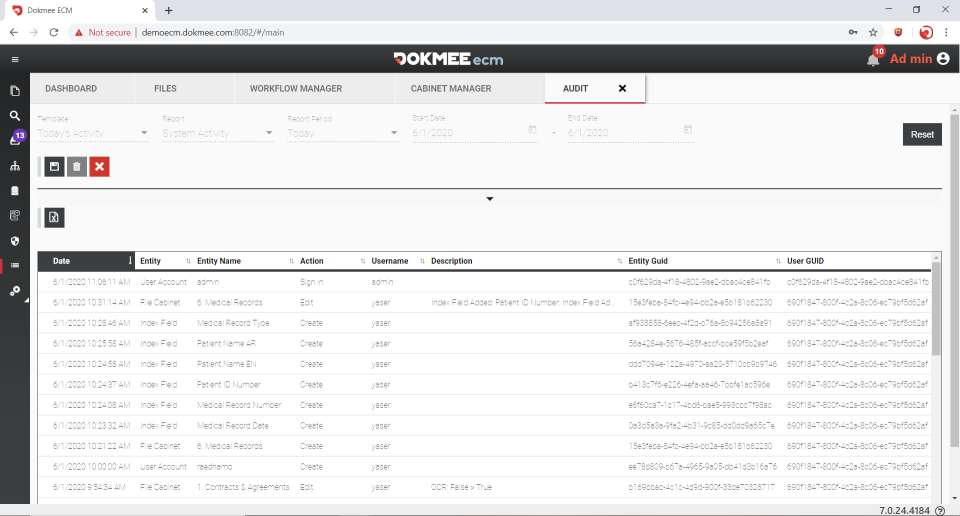Export audit results to Excel icon
Image resolution: width=960 pixels, height=516 pixels.
(x=54, y=217)
